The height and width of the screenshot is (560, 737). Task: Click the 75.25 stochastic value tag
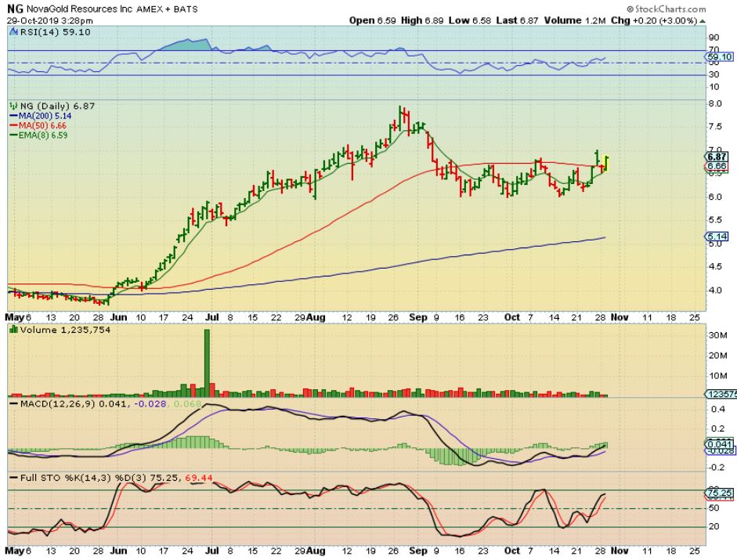[720, 493]
